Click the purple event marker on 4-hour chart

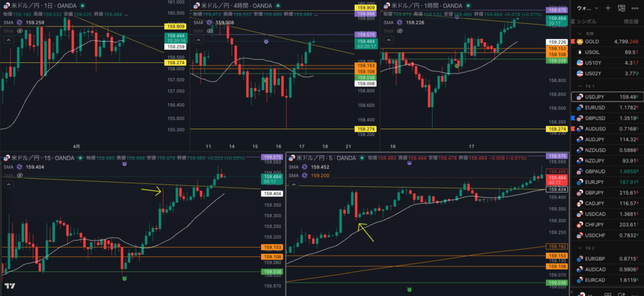(266, 42)
